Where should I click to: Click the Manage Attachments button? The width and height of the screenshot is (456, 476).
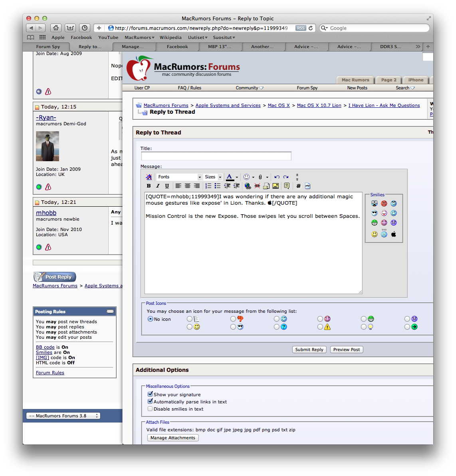pyautogui.click(x=172, y=438)
